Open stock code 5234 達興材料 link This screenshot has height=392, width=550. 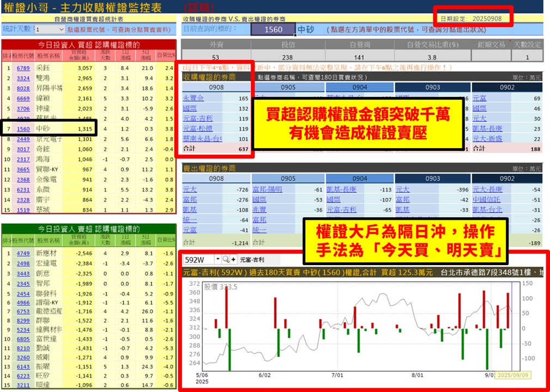pos(23,330)
